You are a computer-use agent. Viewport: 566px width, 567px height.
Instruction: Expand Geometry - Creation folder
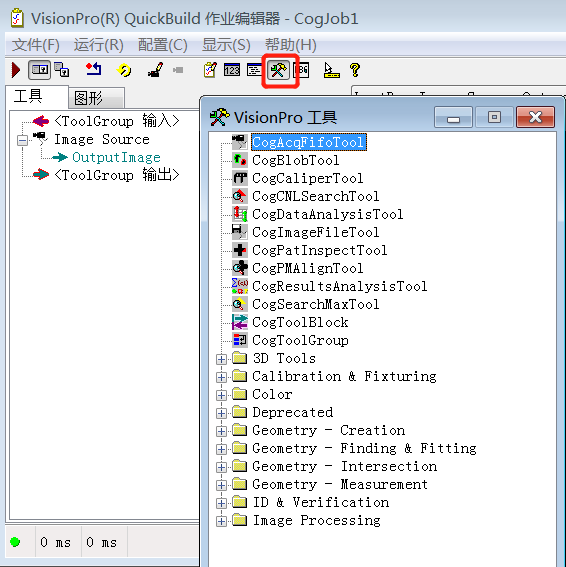[221, 431]
